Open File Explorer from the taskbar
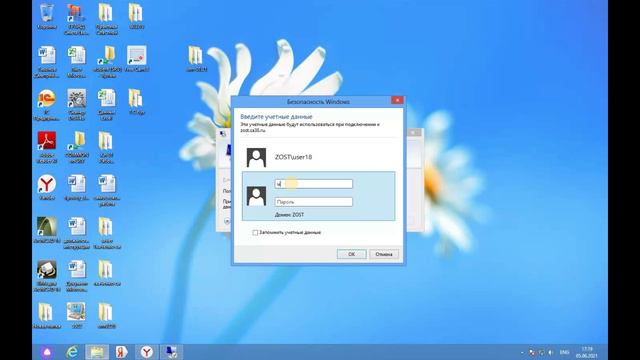This screenshot has width=640, height=360. pyautogui.click(x=97, y=352)
